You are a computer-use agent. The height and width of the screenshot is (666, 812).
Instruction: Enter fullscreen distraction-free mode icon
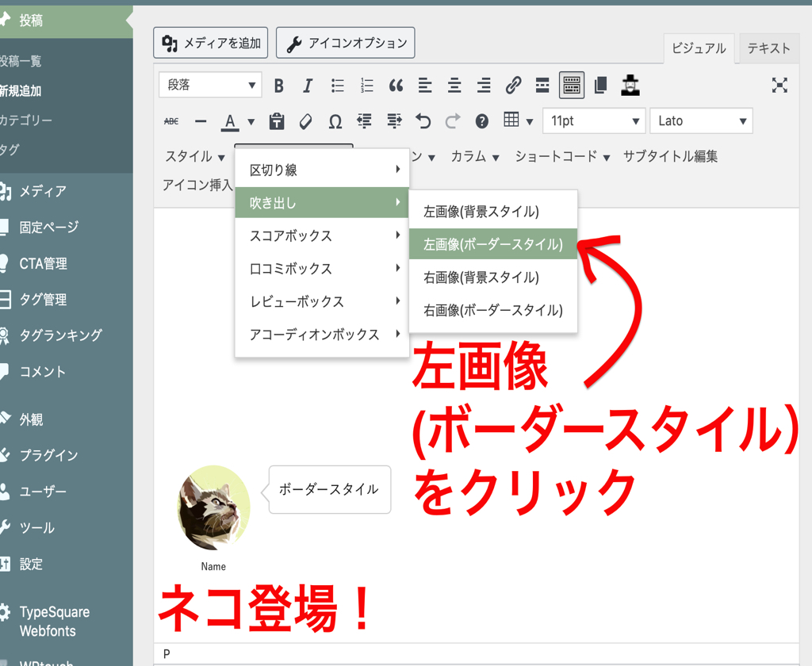click(779, 86)
